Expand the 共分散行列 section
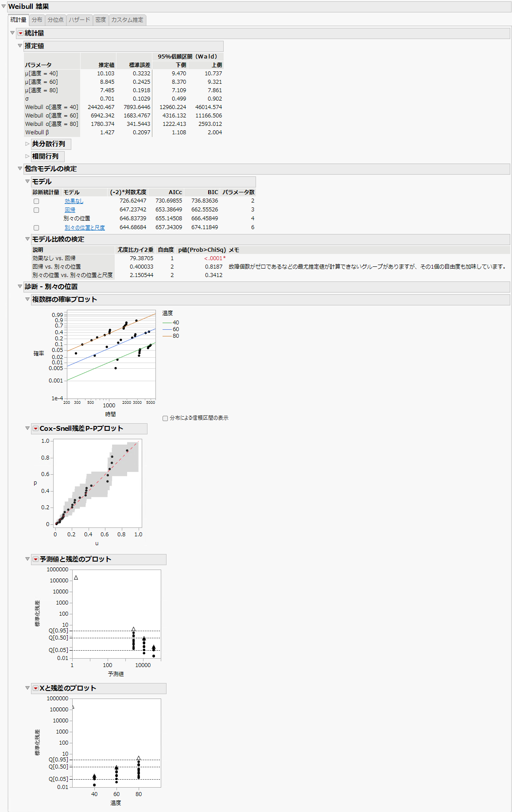512x812 pixels. [x=27, y=144]
